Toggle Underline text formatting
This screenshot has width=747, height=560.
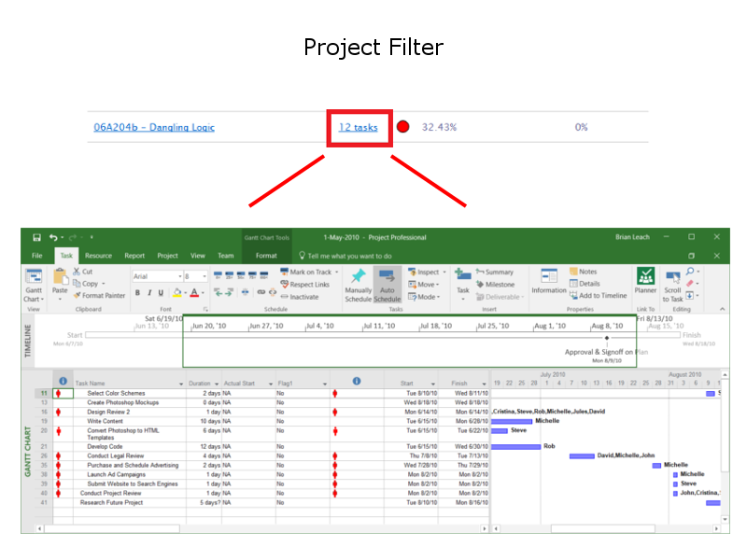point(161,292)
